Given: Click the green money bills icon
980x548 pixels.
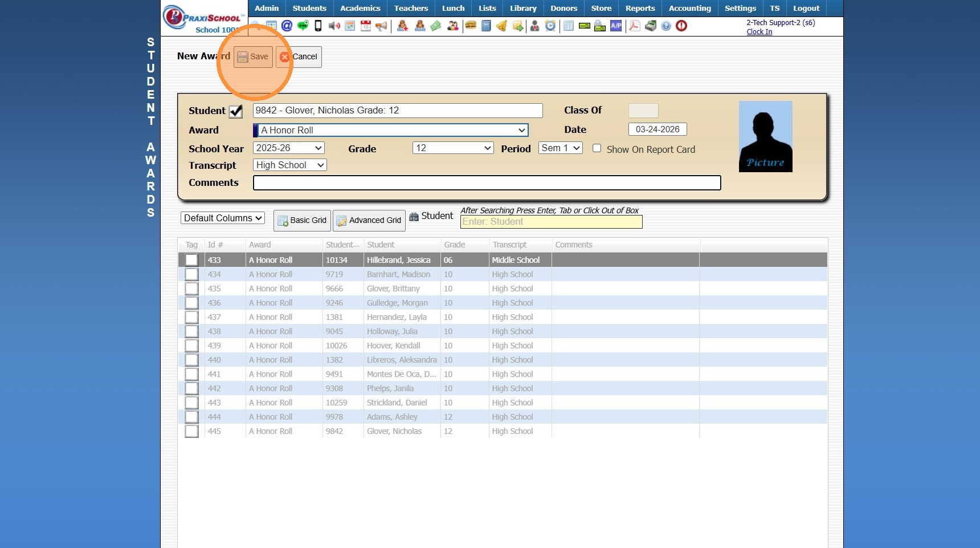Looking at the screenshot, I should click(436, 26).
